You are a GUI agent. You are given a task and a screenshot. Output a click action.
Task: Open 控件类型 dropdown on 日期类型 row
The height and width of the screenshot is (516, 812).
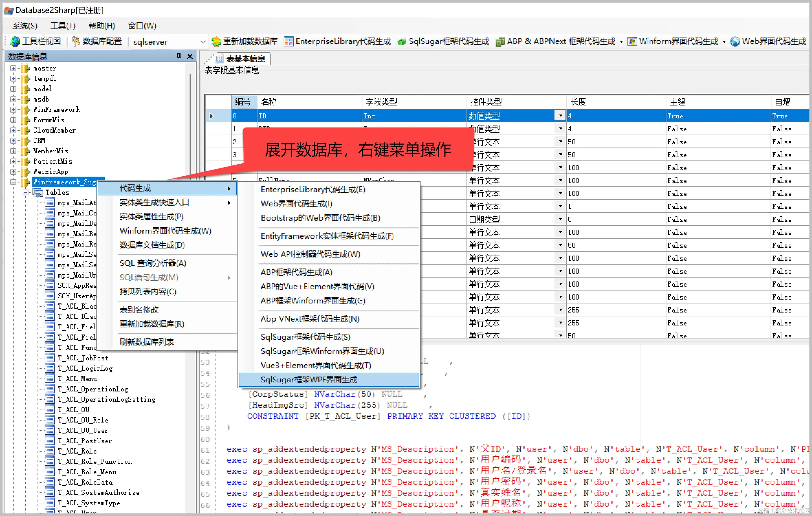click(560, 219)
